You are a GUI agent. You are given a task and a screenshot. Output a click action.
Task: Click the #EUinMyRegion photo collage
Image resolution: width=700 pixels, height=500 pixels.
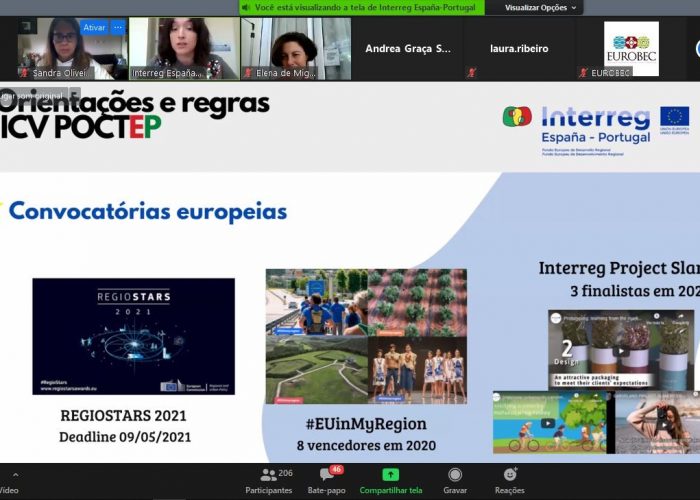point(366,336)
